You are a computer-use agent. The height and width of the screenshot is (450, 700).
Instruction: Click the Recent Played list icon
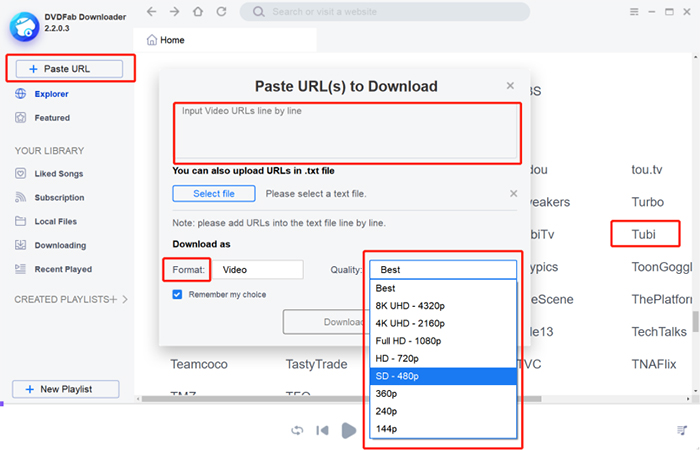[21, 269]
